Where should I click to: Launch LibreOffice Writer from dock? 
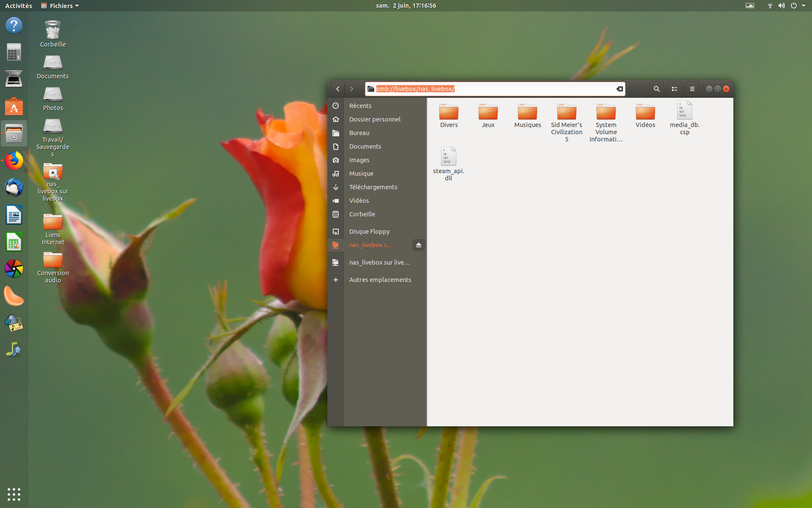pos(14,215)
